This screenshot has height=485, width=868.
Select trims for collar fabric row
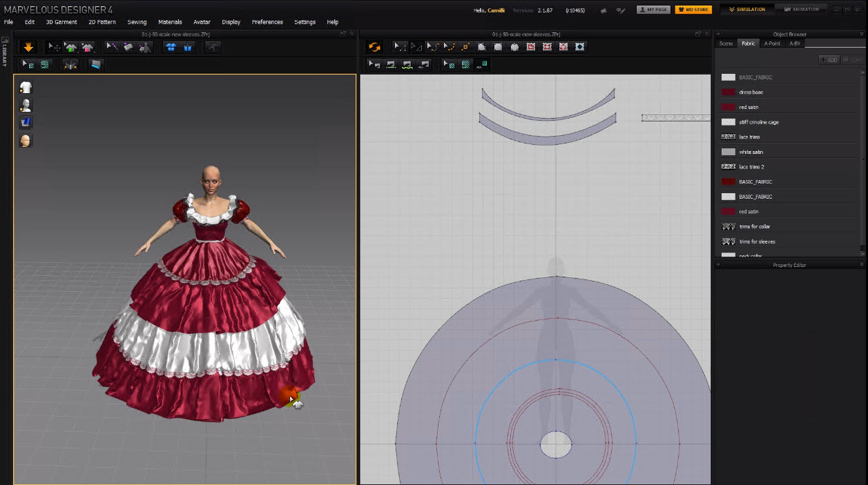(x=789, y=226)
